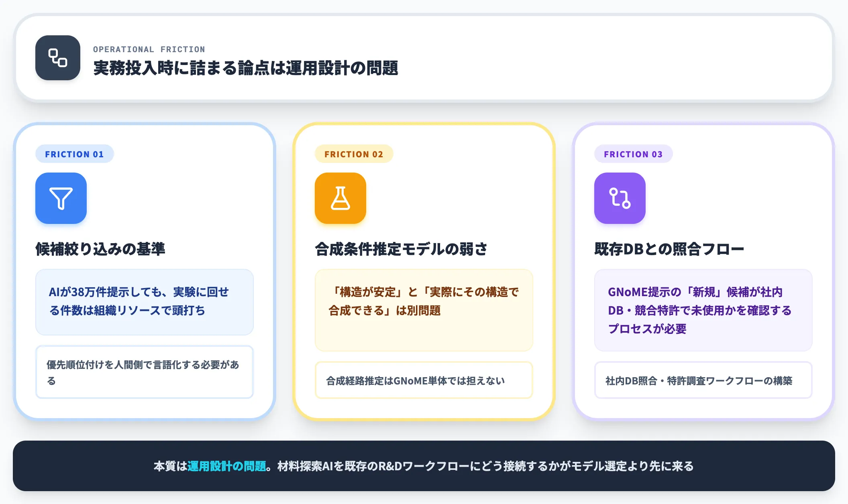The height and width of the screenshot is (504, 848).
Task: Click the footer sentence 材料探索AIを既存のR&Dワークフロー
Action: (485, 466)
